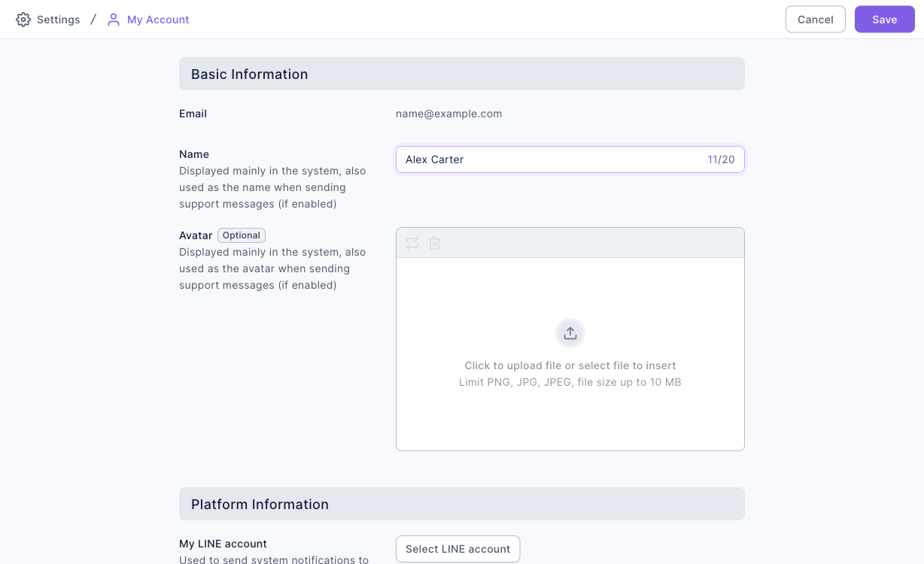924x564 pixels.
Task: Click the My LINE account label
Action: coord(223,544)
